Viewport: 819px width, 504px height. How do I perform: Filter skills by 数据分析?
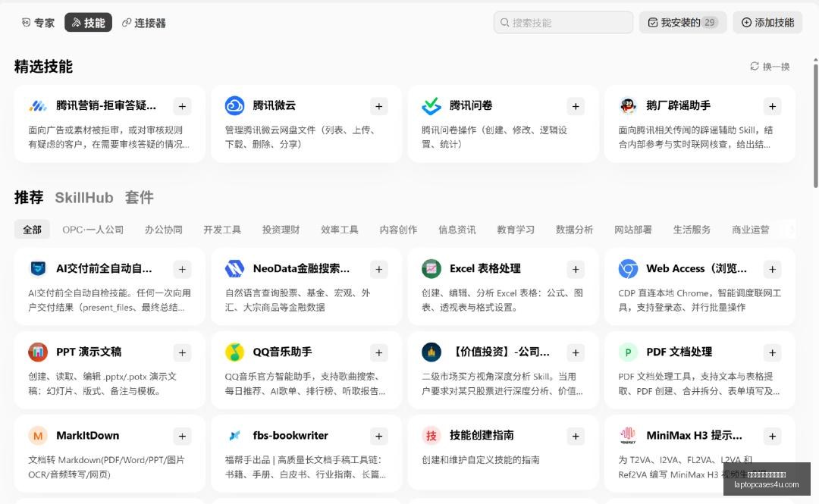click(x=575, y=230)
